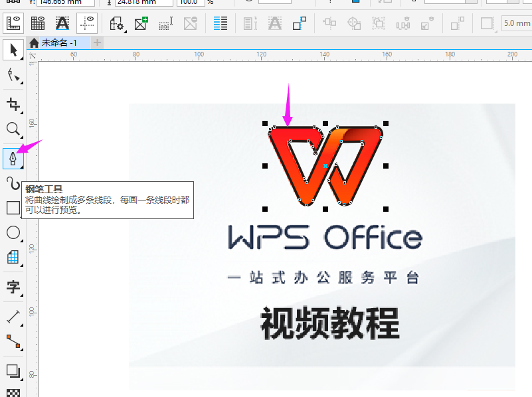Select the Graph Paper table tool

pos(13,258)
